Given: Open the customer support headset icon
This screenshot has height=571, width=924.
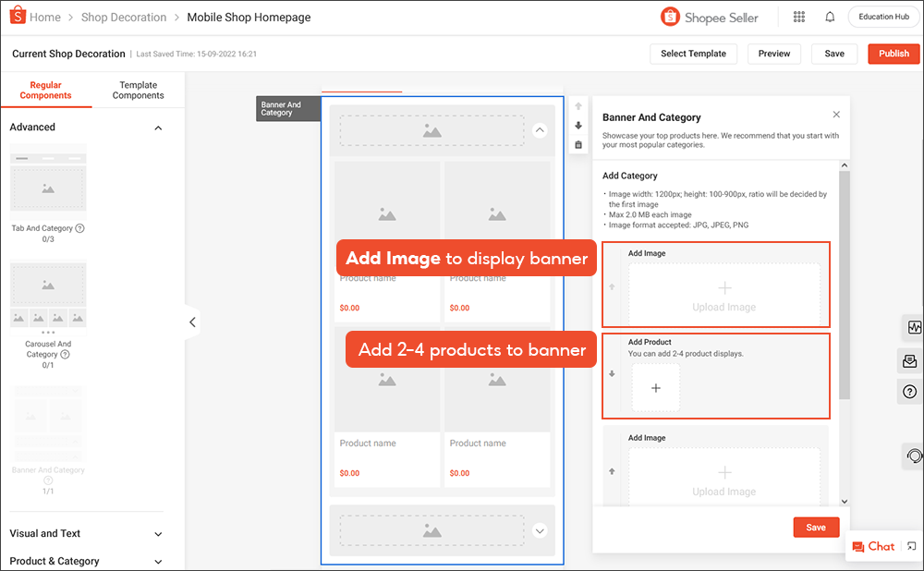Looking at the screenshot, I should [x=914, y=456].
